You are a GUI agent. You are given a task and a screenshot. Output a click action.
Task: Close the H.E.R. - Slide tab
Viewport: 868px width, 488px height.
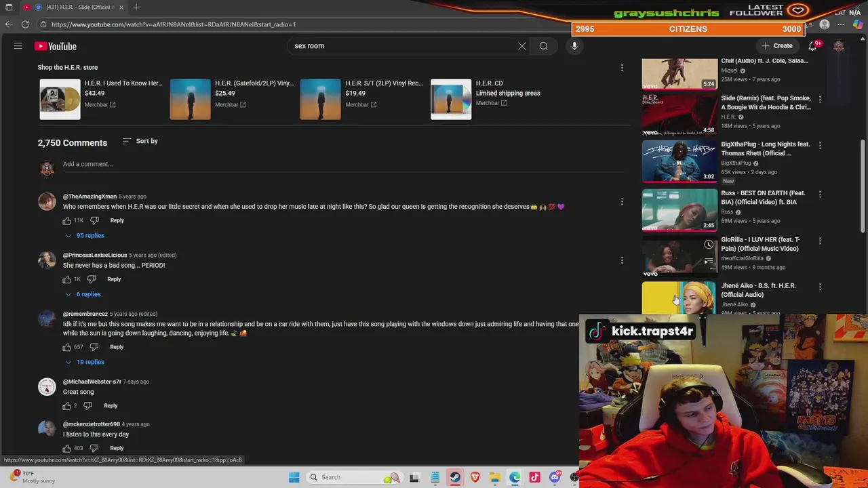(121, 7)
